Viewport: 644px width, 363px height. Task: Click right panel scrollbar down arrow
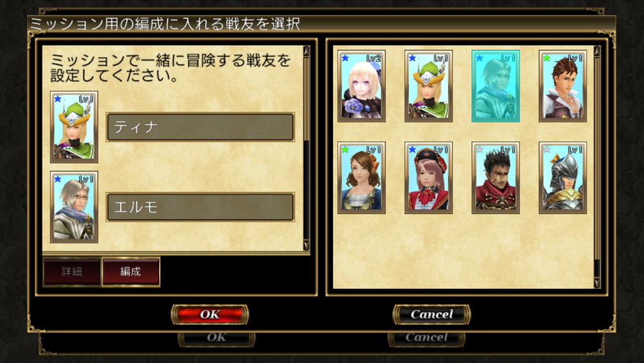[x=597, y=282]
